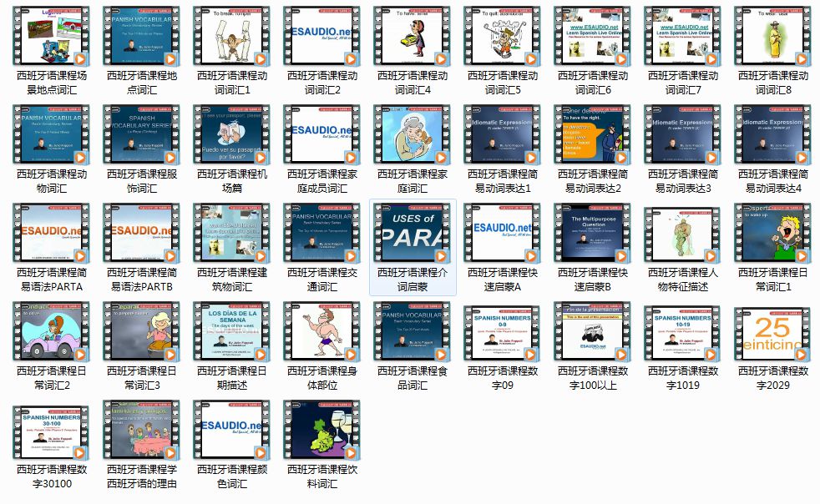Click the 西班牙语课程颜色词汇 file name label
The height and width of the screenshot is (504, 820).
(x=232, y=476)
